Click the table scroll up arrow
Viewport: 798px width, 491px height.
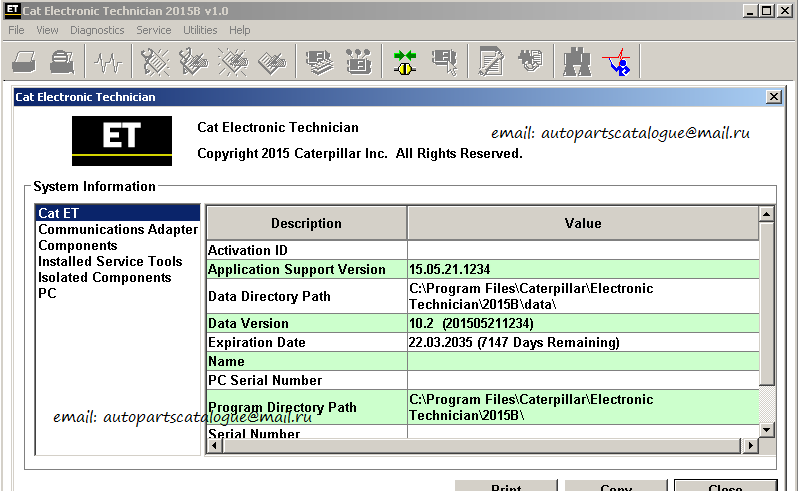click(x=766, y=214)
